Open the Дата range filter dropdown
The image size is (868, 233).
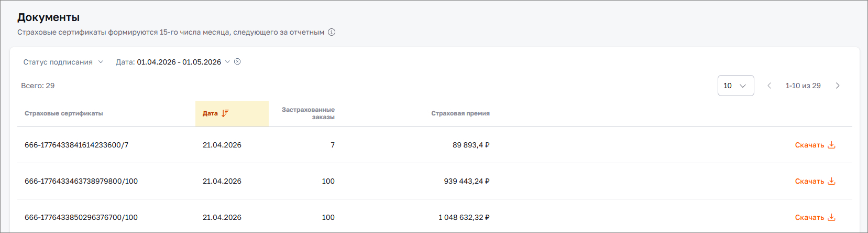[173, 62]
